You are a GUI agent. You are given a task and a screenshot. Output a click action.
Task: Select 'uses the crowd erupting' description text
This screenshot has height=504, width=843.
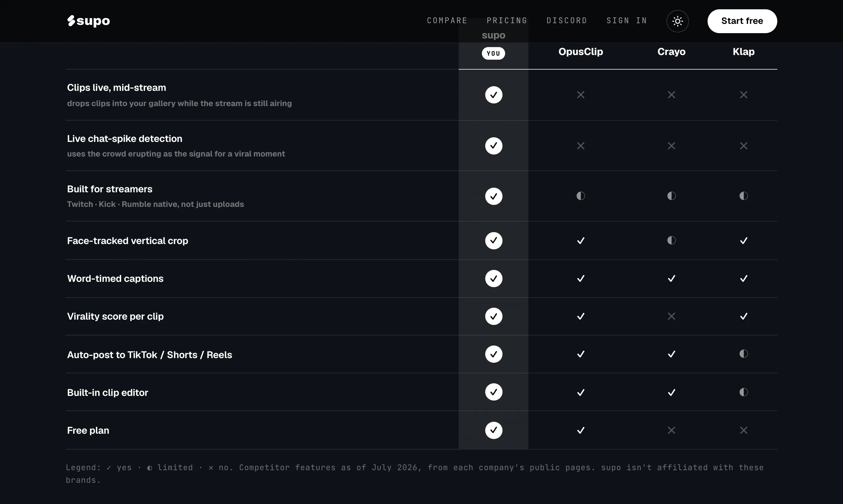point(176,154)
